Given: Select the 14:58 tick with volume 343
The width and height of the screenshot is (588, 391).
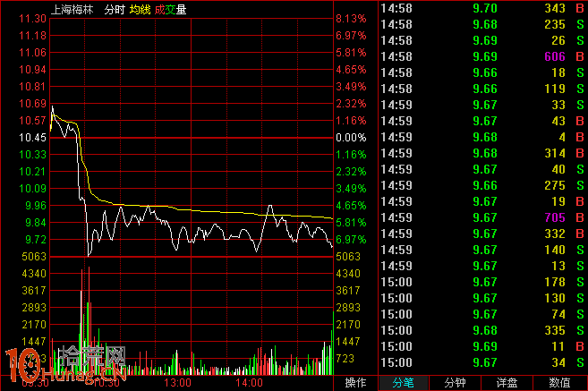Looking at the screenshot, I should (x=482, y=8).
